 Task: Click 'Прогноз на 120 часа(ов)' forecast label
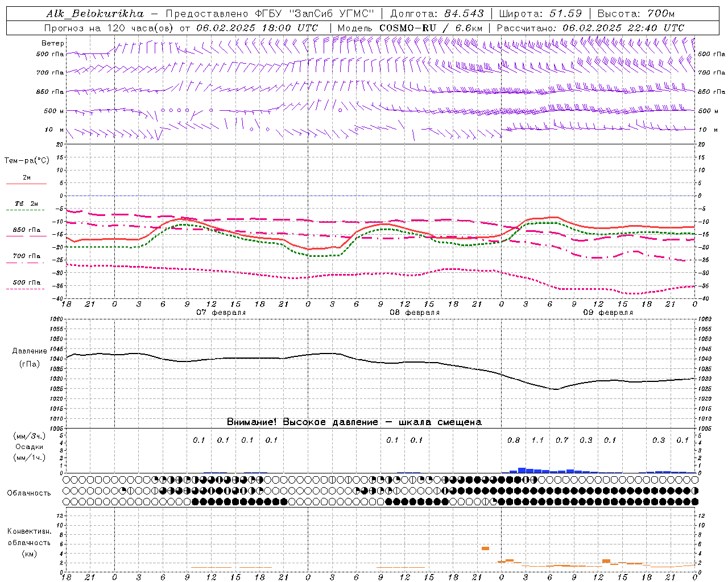(109, 28)
